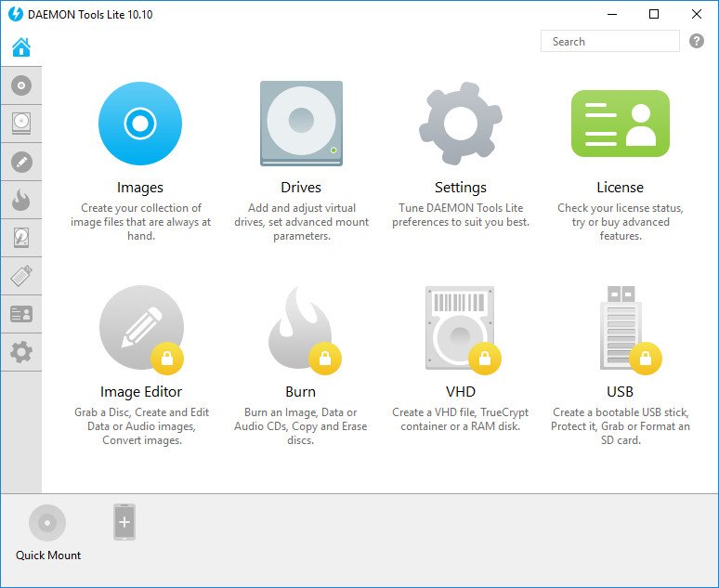Click 'Burn an Image, Data or Audio CDs' text

pos(300,426)
